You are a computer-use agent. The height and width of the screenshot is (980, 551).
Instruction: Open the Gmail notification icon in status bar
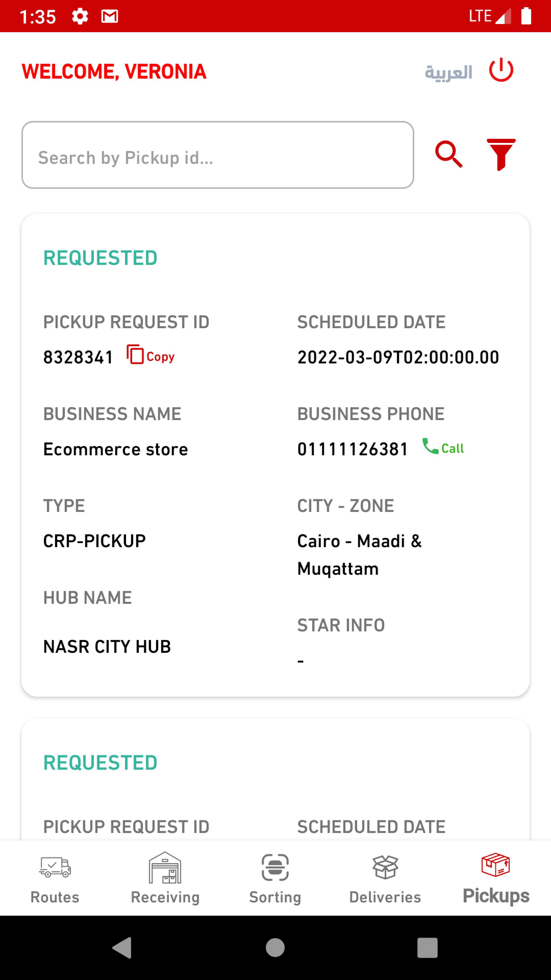[109, 16]
